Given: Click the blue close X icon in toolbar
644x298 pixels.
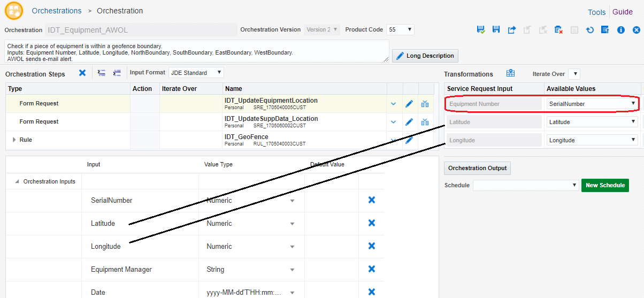Looking at the screenshot, I should coord(637,30).
